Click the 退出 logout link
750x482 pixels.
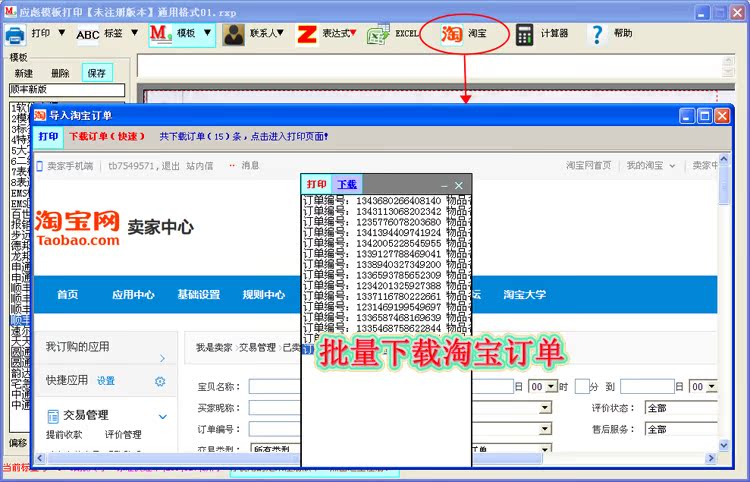[170, 166]
